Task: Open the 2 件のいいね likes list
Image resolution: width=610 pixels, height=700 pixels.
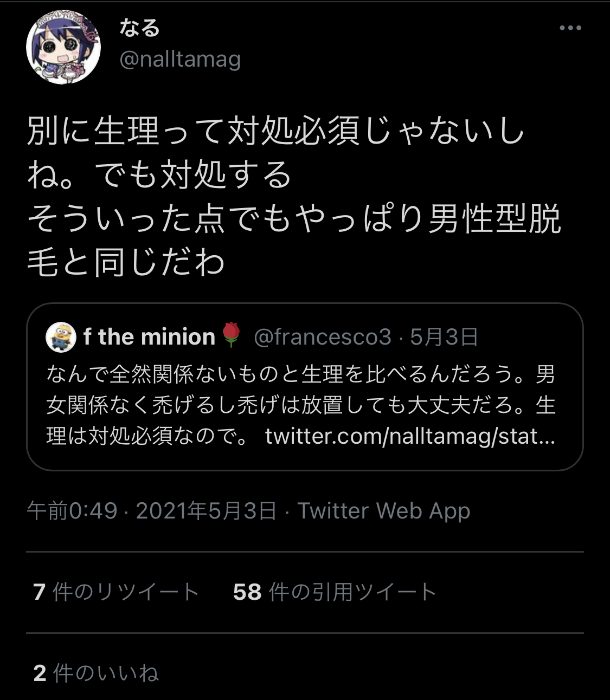Action: [x=96, y=673]
